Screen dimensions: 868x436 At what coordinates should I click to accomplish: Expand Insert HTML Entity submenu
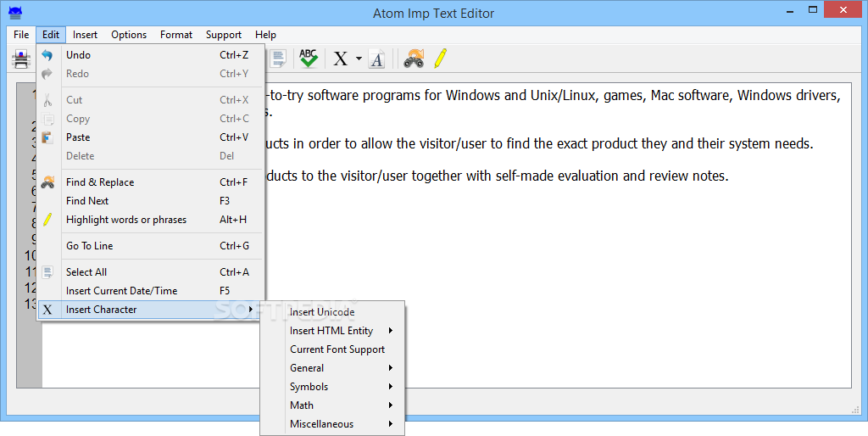tap(332, 331)
